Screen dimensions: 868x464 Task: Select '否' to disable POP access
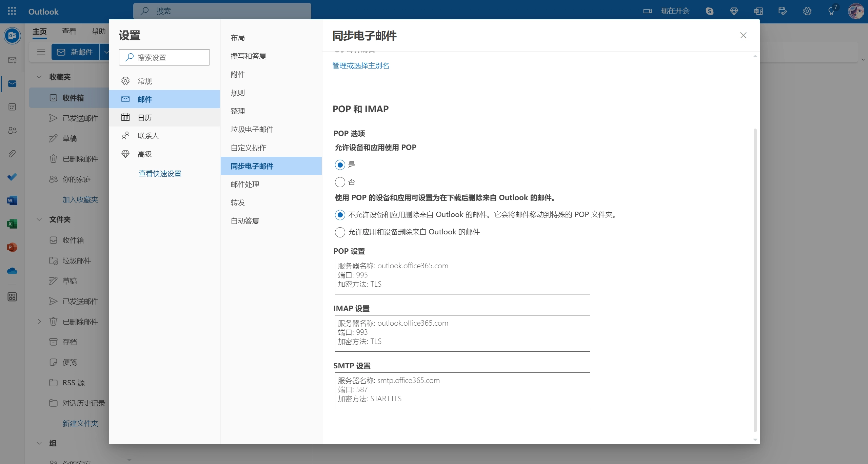point(340,182)
